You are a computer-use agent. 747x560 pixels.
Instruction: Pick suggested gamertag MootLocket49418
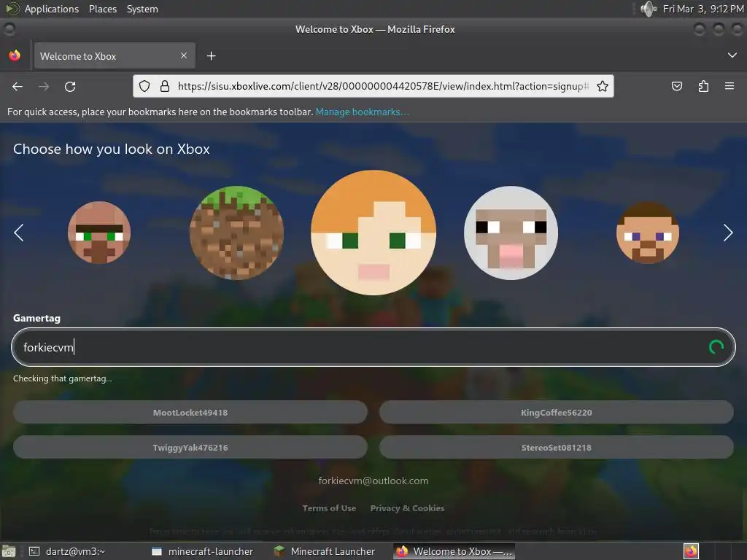tap(190, 413)
